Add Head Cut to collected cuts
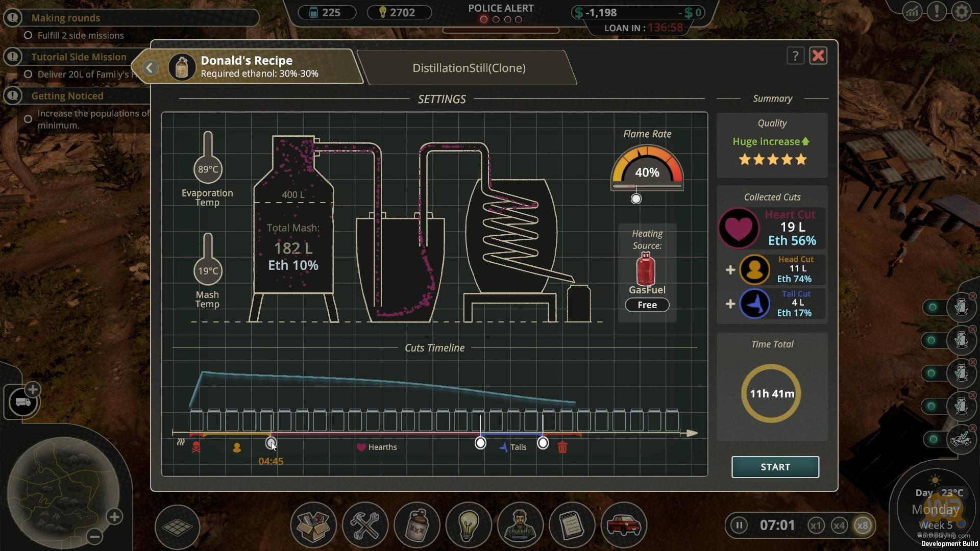Screen dimensions: 980x551 (730, 270)
